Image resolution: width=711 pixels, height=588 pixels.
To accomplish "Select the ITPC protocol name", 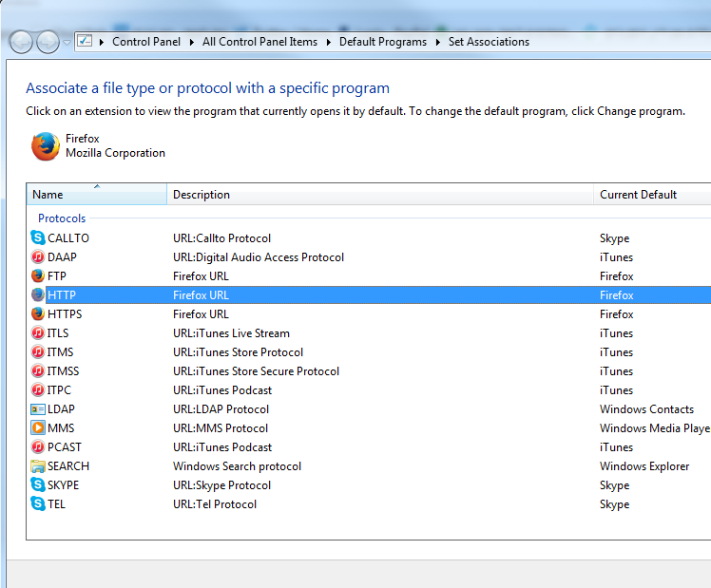I will [x=59, y=390].
